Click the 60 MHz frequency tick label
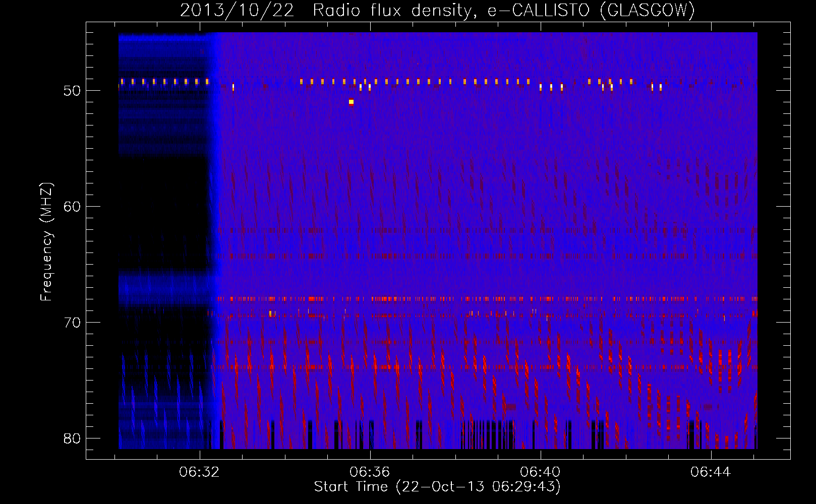This screenshot has width=816, height=504. [x=73, y=207]
